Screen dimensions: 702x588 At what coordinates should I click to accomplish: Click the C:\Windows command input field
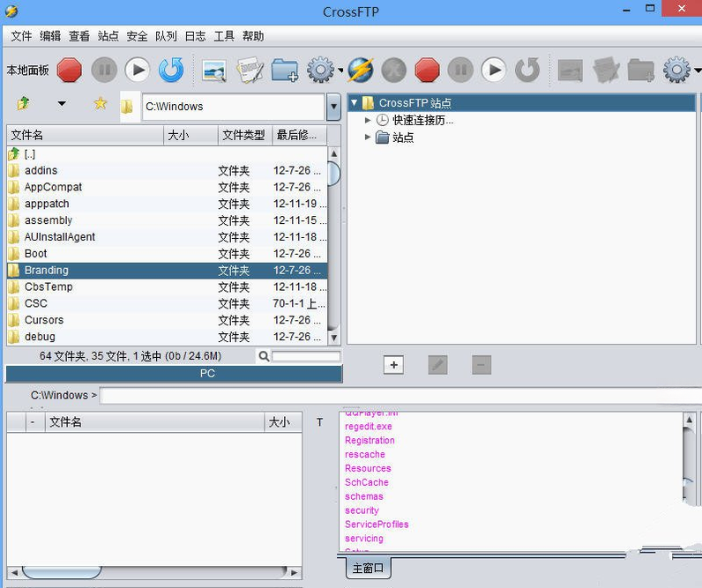(x=400, y=396)
